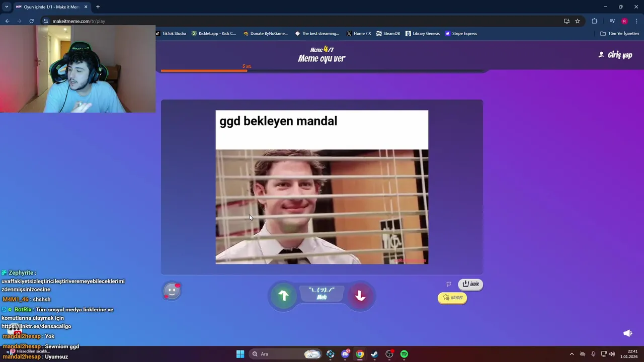Open the Chrome extensions puzzle icon

594,21
